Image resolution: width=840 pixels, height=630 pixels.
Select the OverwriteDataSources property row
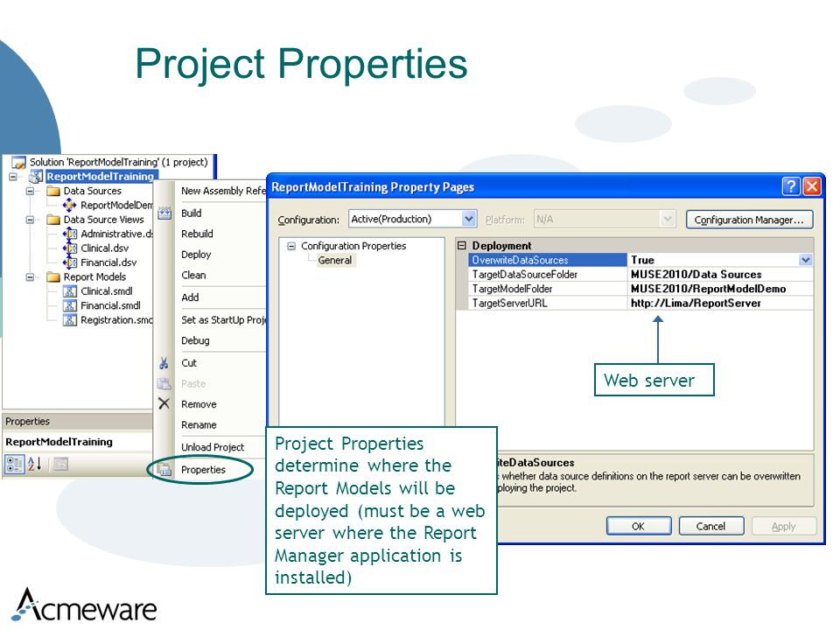pyautogui.click(x=640, y=261)
